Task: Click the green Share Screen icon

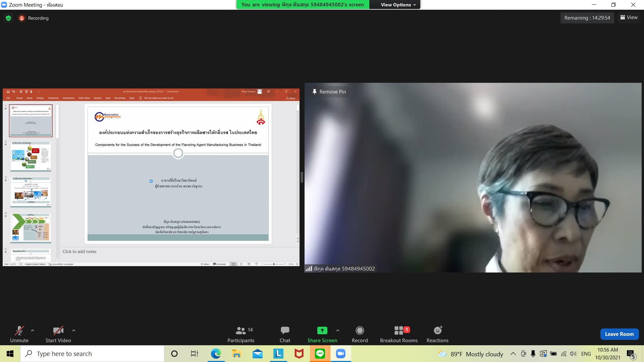Action: click(322, 330)
